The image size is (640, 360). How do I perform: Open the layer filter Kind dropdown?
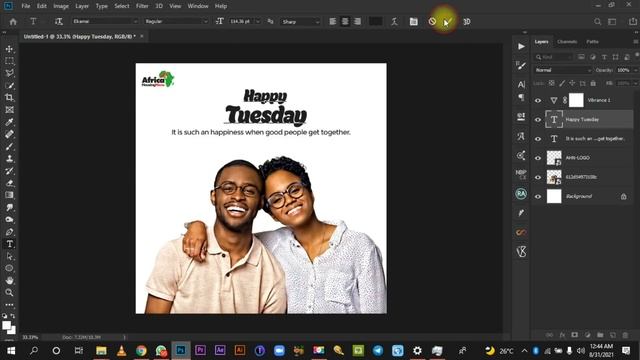point(553,57)
